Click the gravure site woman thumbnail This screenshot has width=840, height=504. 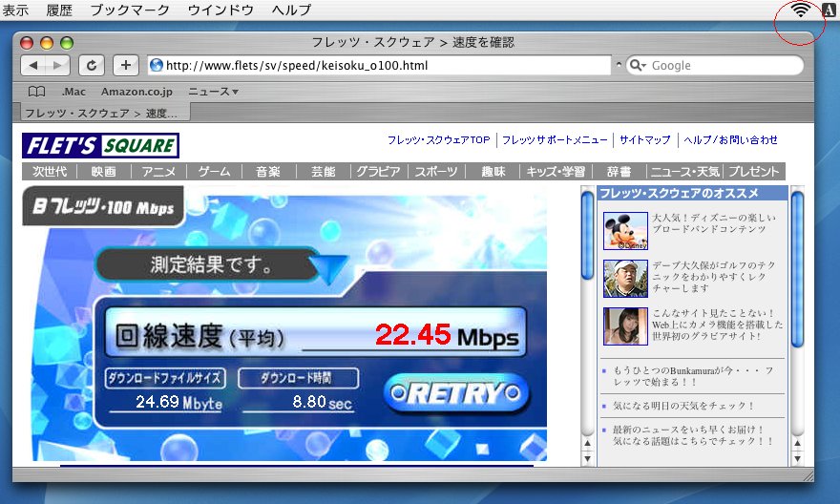click(x=625, y=325)
